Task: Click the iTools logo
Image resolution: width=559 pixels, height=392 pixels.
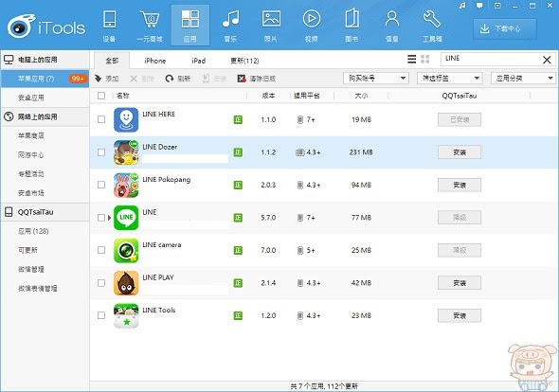Action: (x=46, y=27)
